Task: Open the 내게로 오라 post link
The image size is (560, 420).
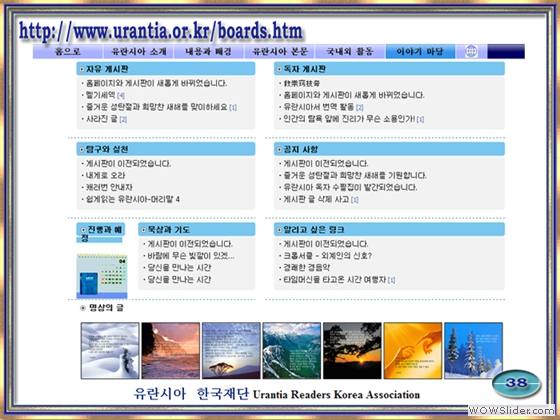Action: (106, 175)
